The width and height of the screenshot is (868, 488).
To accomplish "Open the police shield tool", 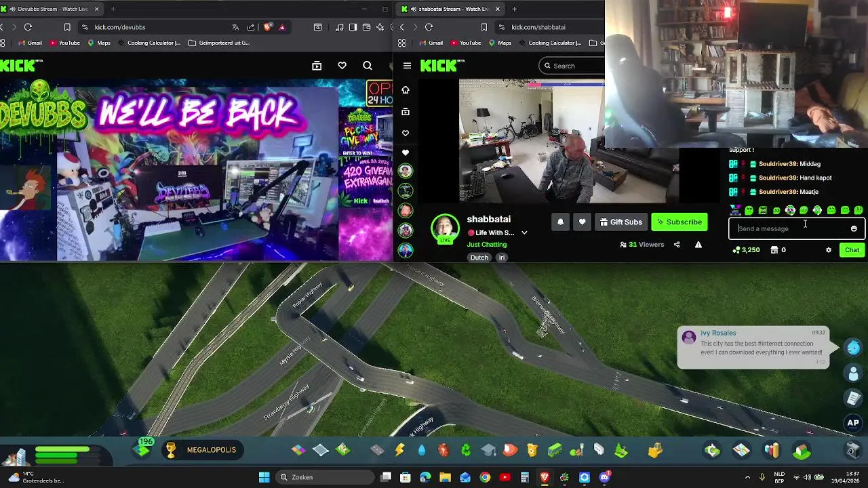I will (x=532, y=450).
